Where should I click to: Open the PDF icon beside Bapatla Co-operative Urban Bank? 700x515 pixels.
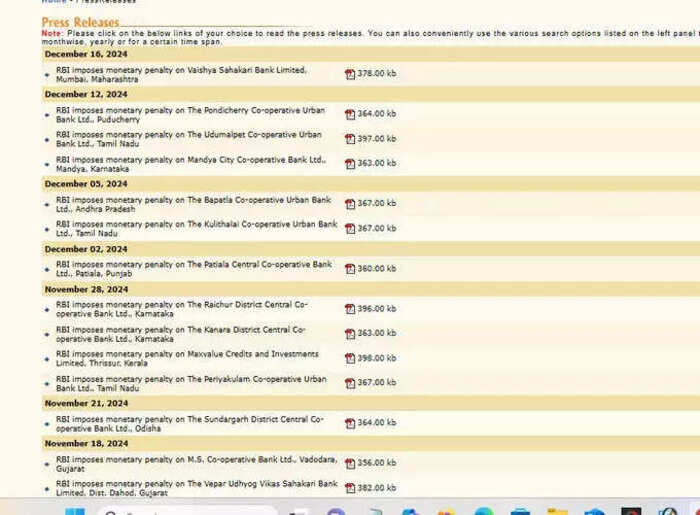click(x=350, y=204)
